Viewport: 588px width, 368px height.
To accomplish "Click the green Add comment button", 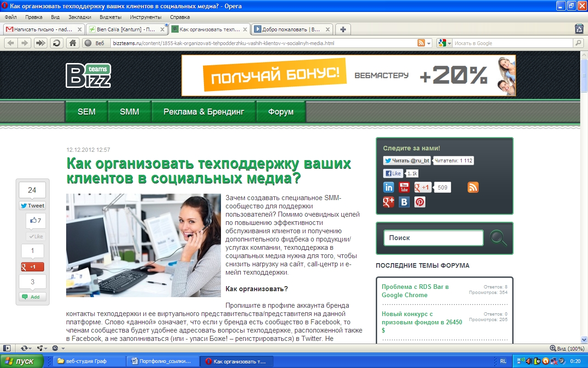I will click(32, 297).
